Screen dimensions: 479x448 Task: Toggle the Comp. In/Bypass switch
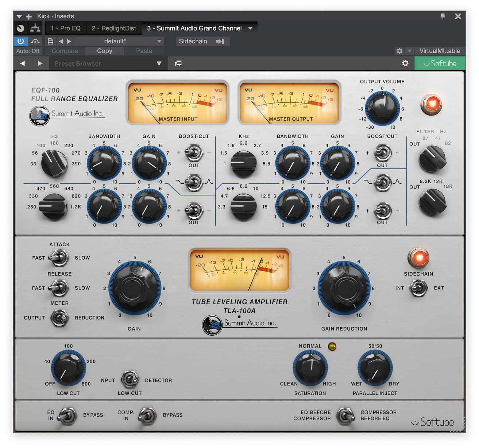tap(147, 416)
